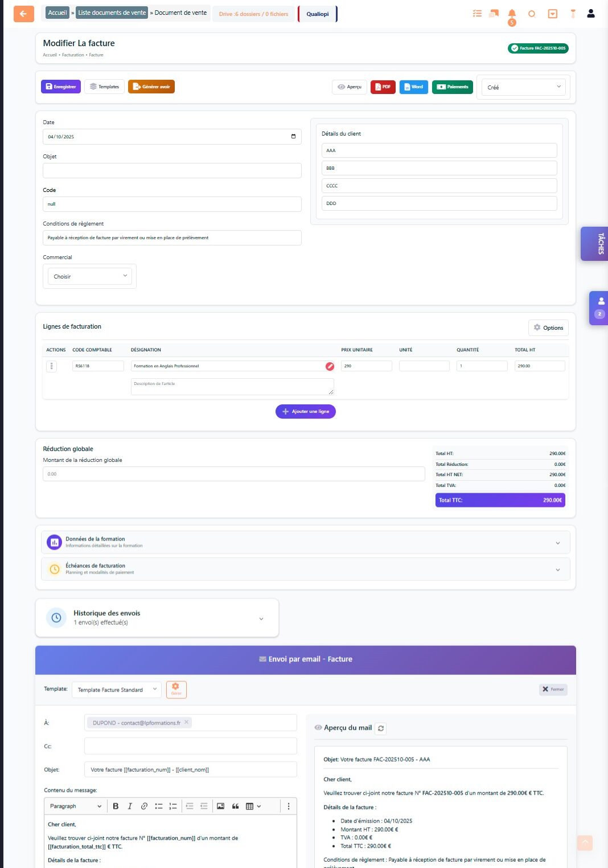
Task: Click Ajouter une ligne button
Action: pyautogui.click(x=306, y=411)
